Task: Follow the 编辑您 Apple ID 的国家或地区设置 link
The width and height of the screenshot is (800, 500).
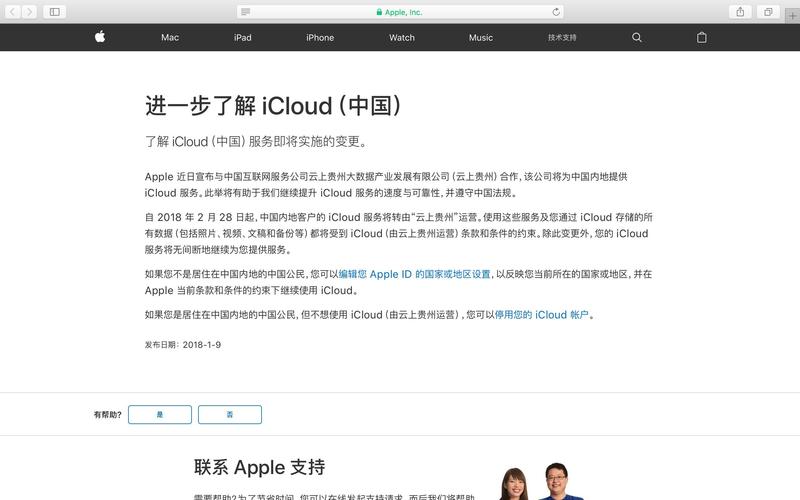Action: pos(414,274)
